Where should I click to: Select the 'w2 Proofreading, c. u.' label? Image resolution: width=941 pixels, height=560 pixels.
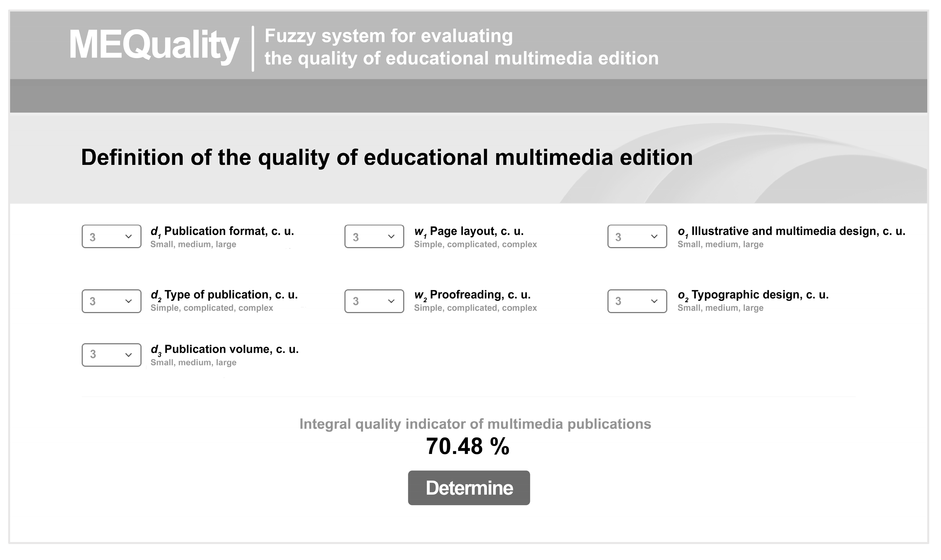coord(472,295)
